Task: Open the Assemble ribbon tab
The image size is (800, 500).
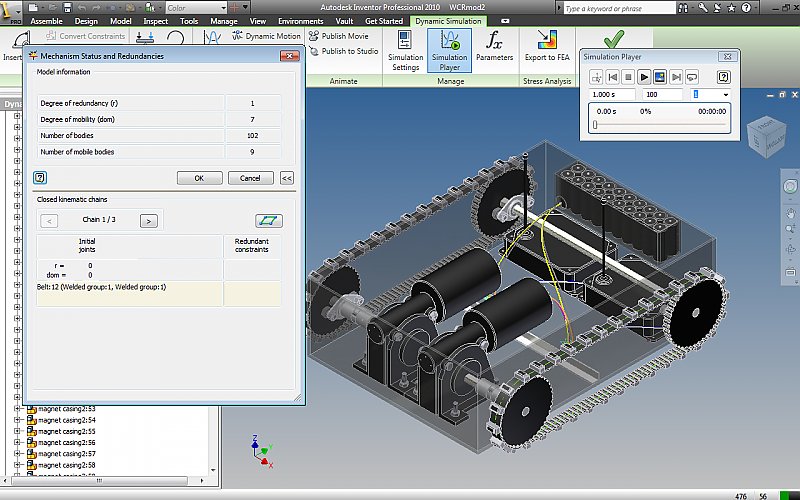Action: click(x=46, y=21)
